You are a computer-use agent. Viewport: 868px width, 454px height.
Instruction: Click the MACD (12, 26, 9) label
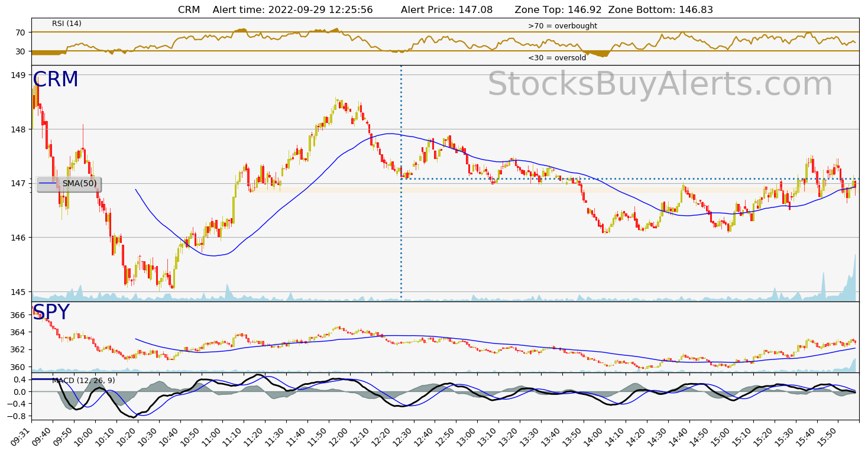(83, 380)
